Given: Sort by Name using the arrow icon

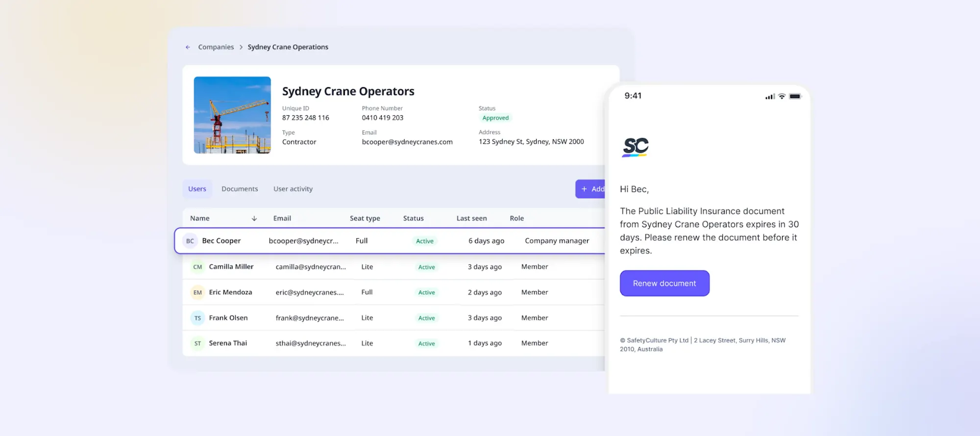Looking at the screenshot, I should pyautogui.click(x=254, y=219).
